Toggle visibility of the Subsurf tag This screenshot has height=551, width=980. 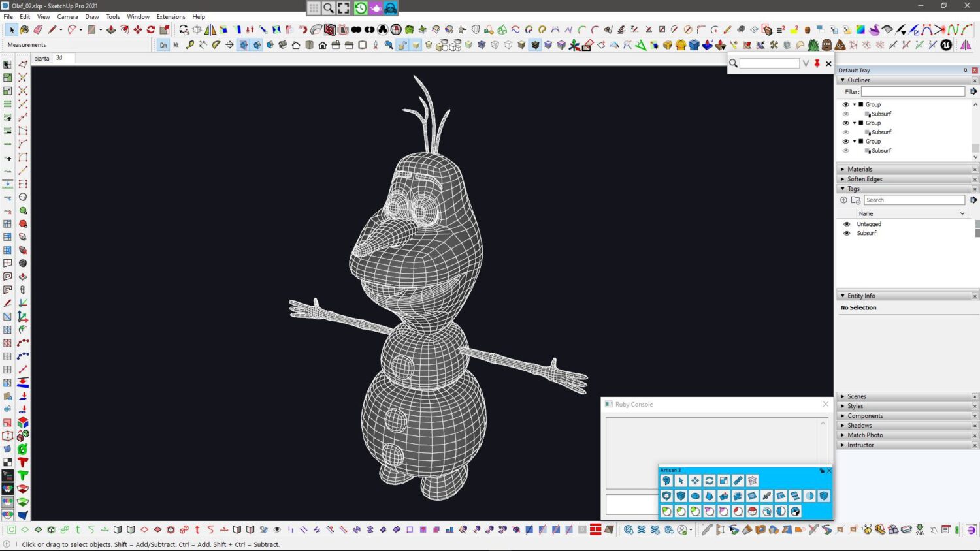click(847, 233)
